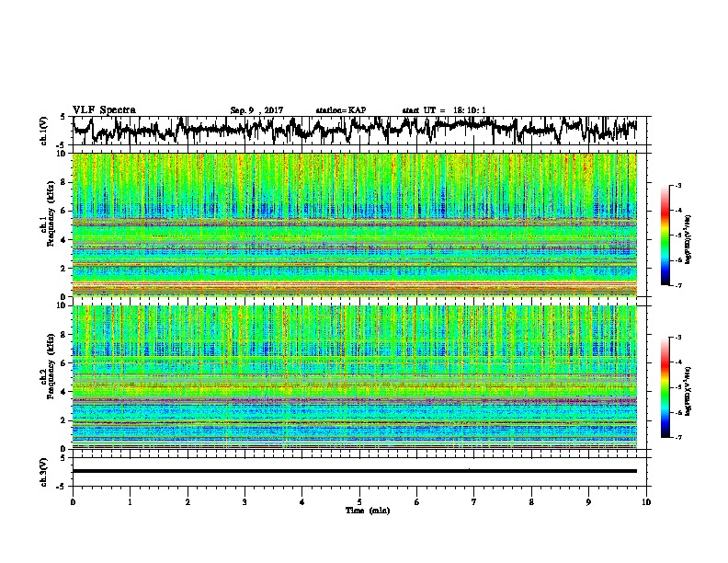This screenshot has height=563, width=728.
Task: Click the "-7" tick on ch.1 color bar
Action: pyautogui.click(x=678, y=285)
